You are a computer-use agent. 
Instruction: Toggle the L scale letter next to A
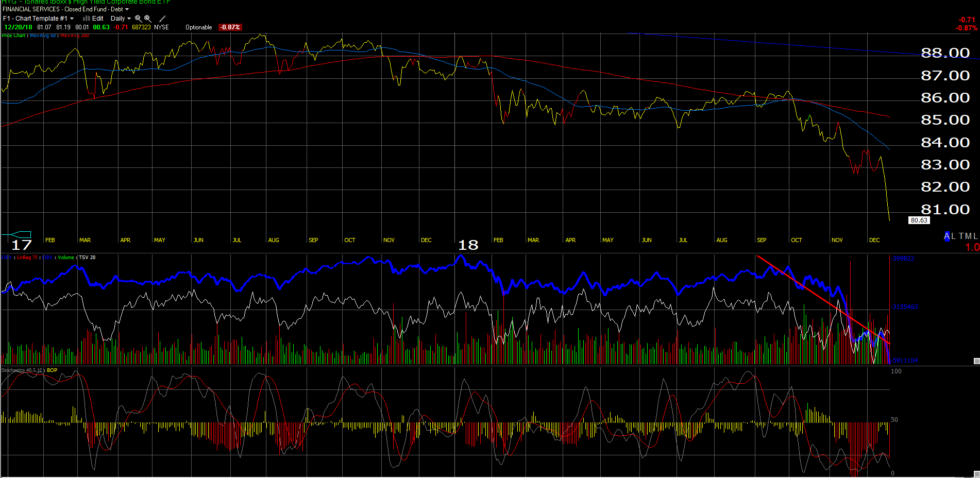point(953,236)
